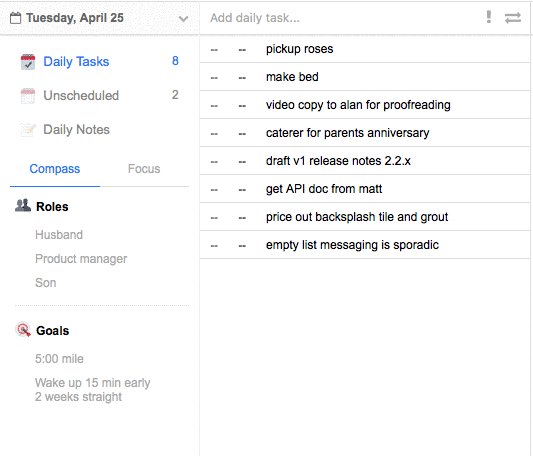Click the Daily Tasks calendar-check icon
533x456 pixels.
28,62
